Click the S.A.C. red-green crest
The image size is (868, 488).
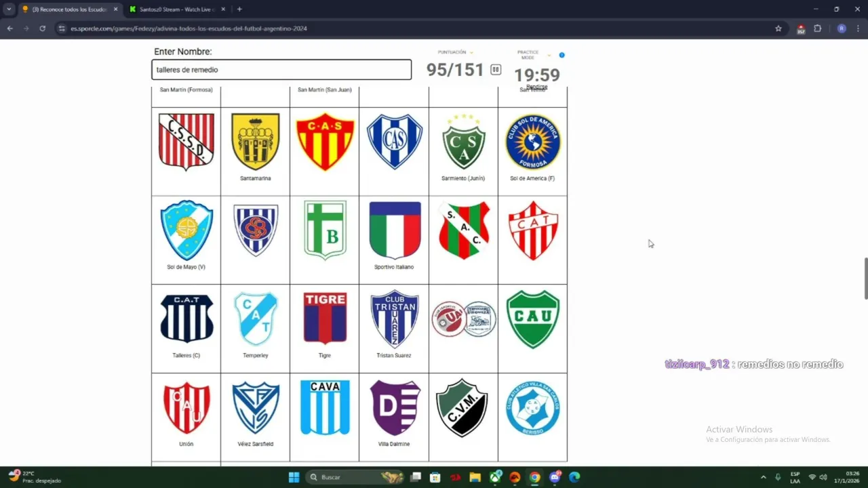[x=464, y=230]
